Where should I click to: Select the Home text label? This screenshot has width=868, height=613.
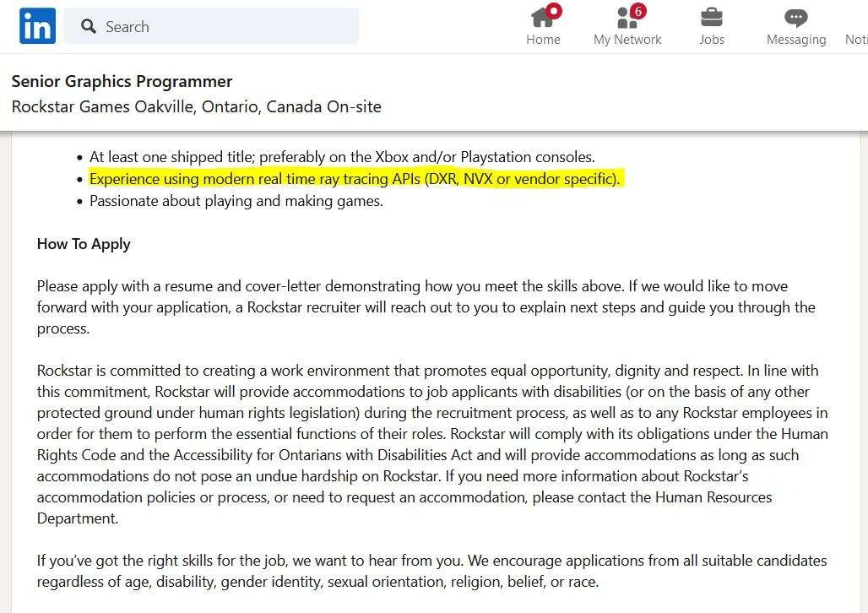pos(543,40)
